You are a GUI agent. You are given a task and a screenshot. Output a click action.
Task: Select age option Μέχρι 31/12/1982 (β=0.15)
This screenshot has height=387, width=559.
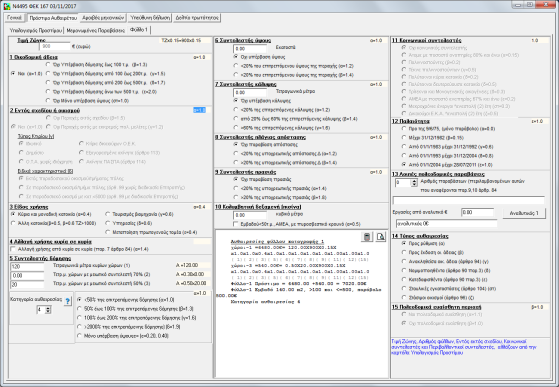(x=433, y=138)
